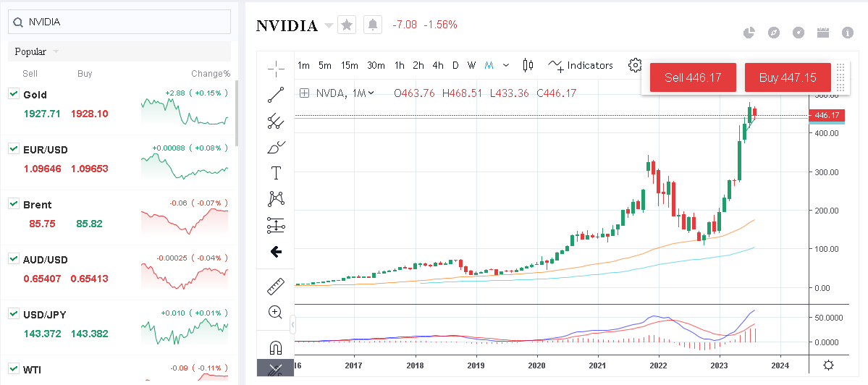Open the candlestick chart style selector
The width and height of the screenshot is (868, 385).
pos(528,65)
